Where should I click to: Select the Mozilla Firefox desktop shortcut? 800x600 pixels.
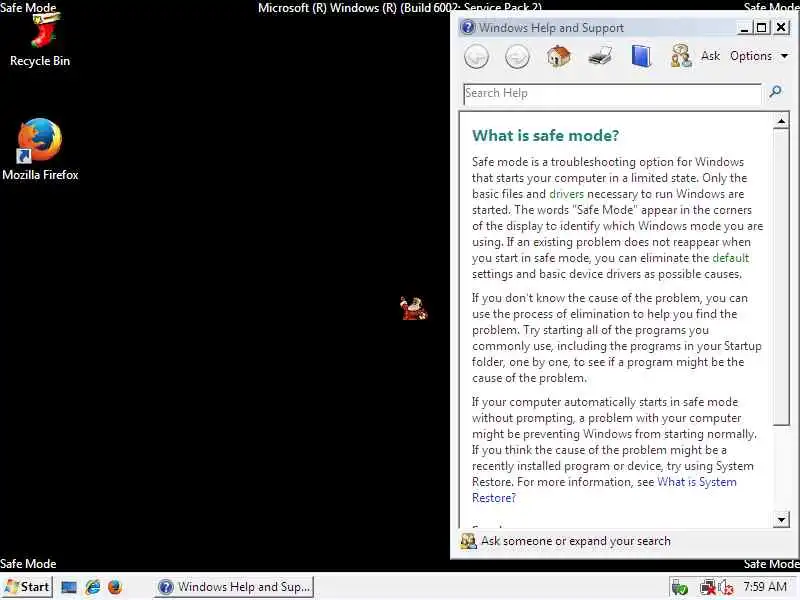40,149
